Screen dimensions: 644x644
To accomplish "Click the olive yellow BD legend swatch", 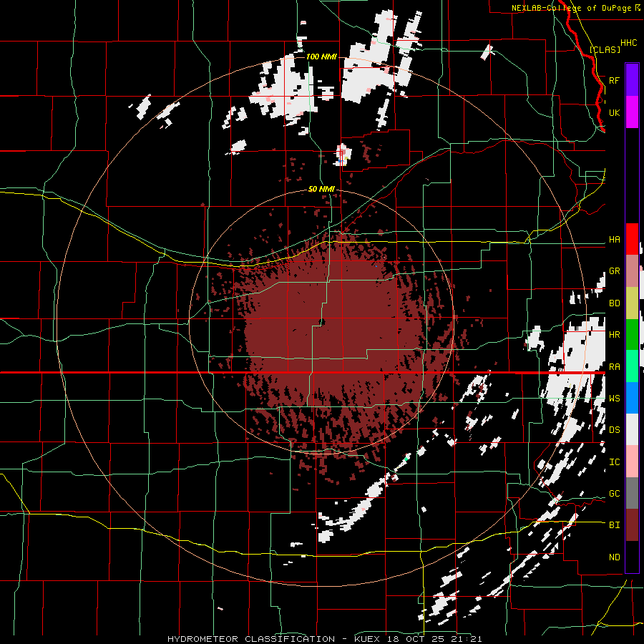I will click(x=632, y=303).
